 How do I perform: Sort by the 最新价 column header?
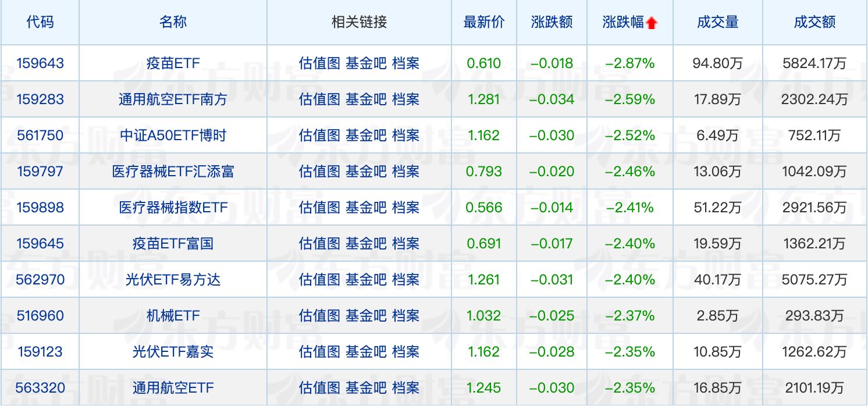484,21
